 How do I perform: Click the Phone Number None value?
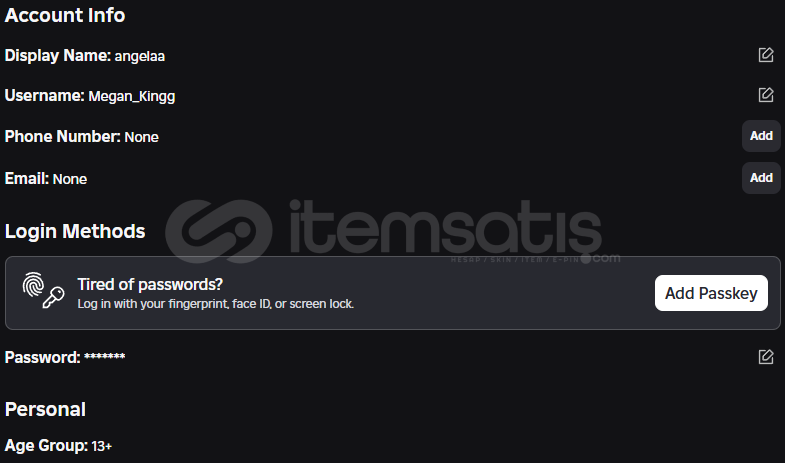[142, 137]
